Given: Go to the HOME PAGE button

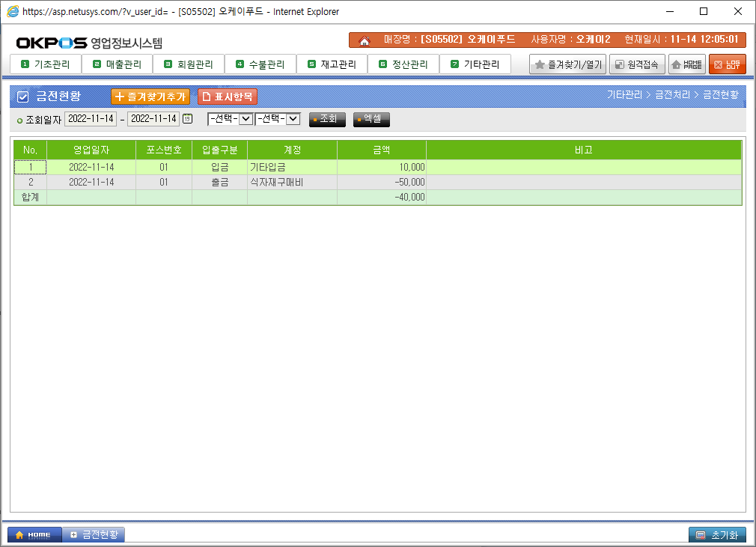Looking at the screenshot, I should tap(686, 65).
